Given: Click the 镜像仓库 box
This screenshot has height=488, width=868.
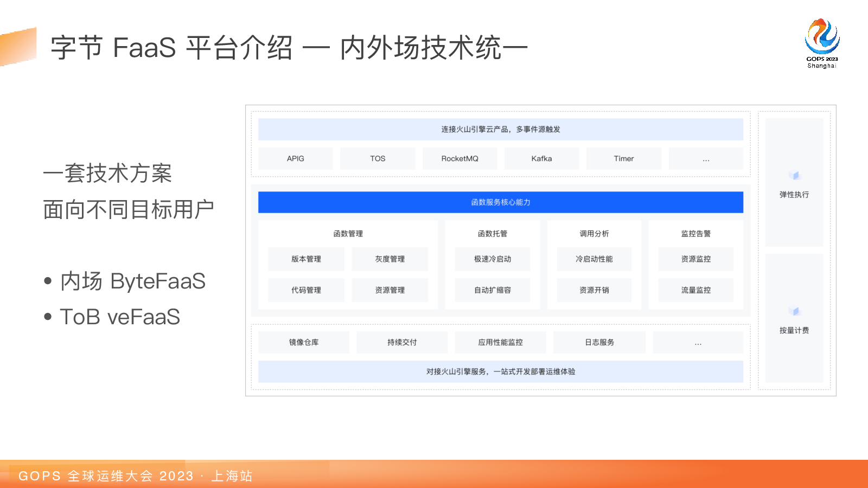Looking at the screenshot, I should tap(304, 342).
